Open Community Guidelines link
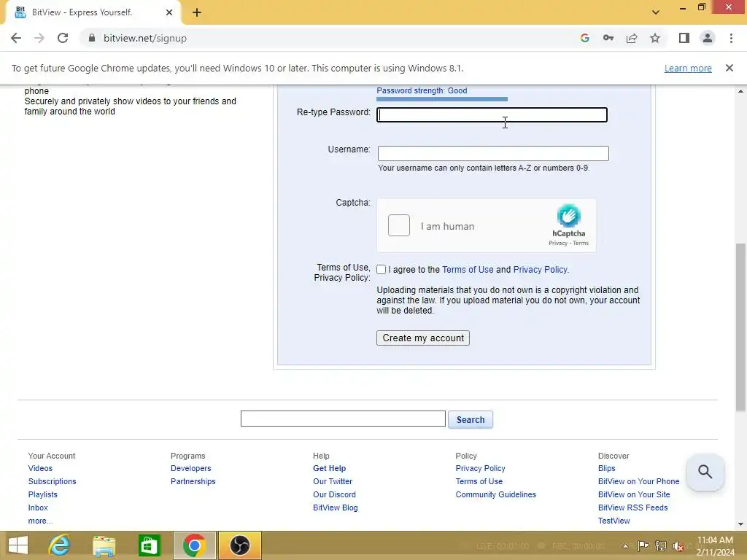747x560 pixels. point(495,495)
